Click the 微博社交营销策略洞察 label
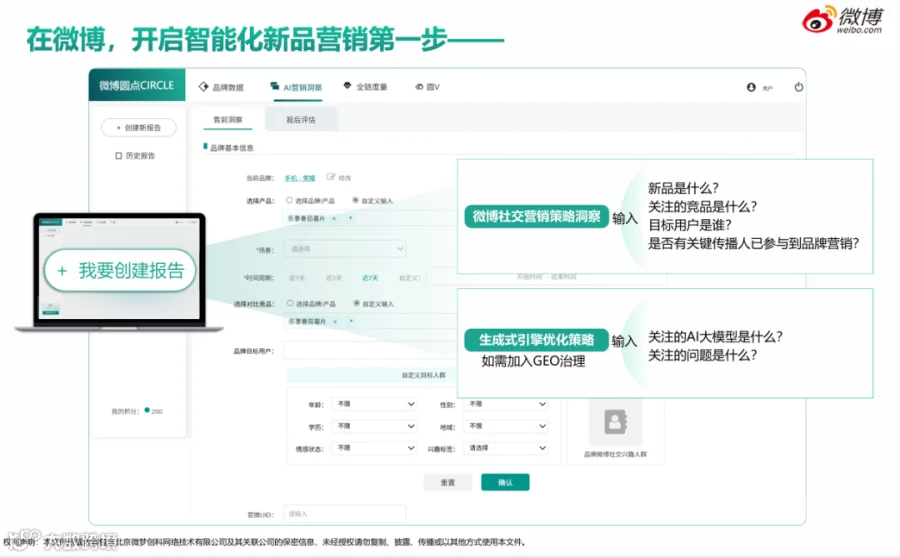Viewport: 900px width, 558px height. pos(537,216)
